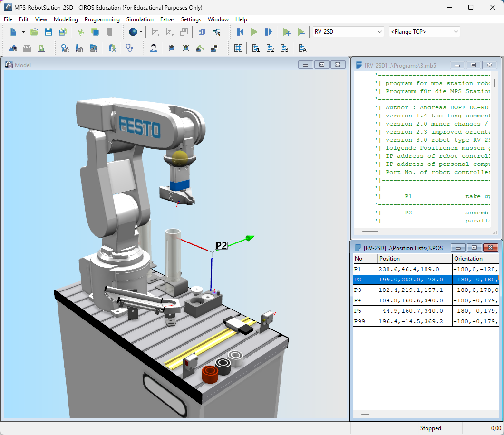Click the P2 label in 3D model view
The width and height of the screenshot is (504, 435).
(221, 246)
